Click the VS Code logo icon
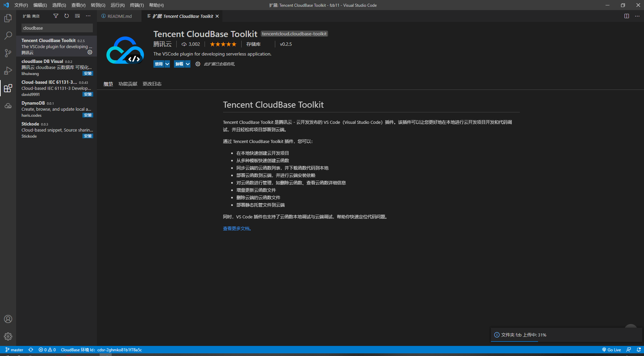The width and height of the screenshot is (644, 356). click(6, 5)
